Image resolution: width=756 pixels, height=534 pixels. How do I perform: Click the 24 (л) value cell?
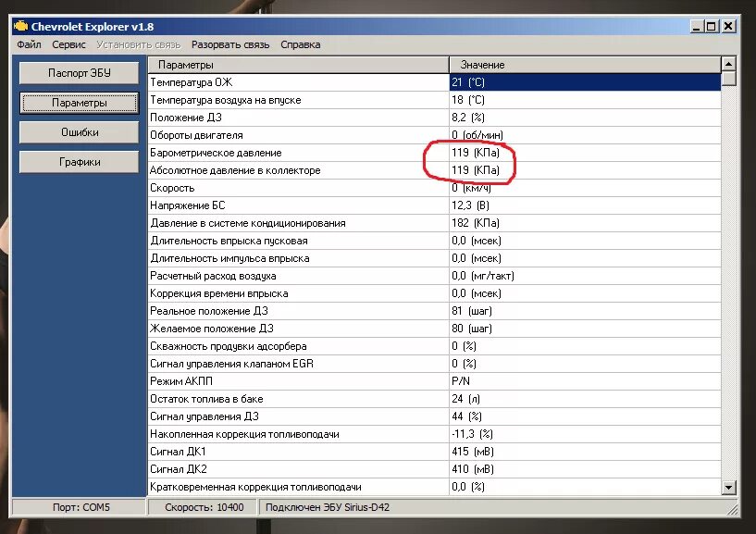pyautogui.click(x=586, y=399)
